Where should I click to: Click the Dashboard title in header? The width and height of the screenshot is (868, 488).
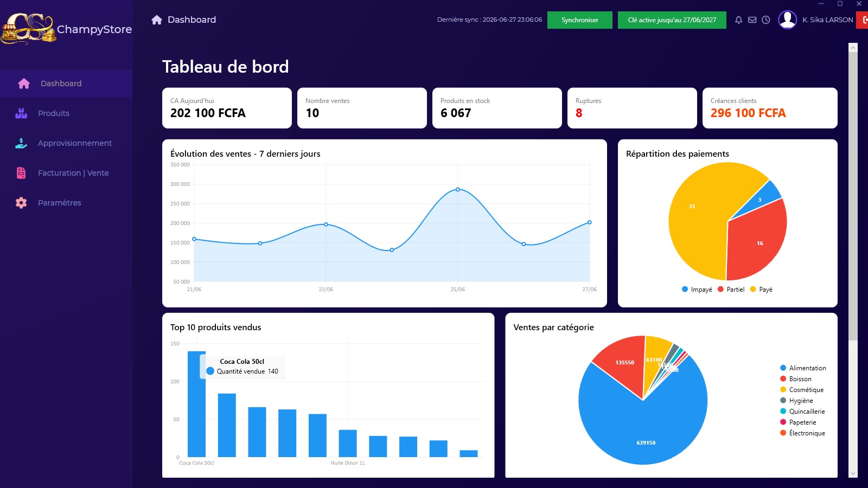[192, 20]
